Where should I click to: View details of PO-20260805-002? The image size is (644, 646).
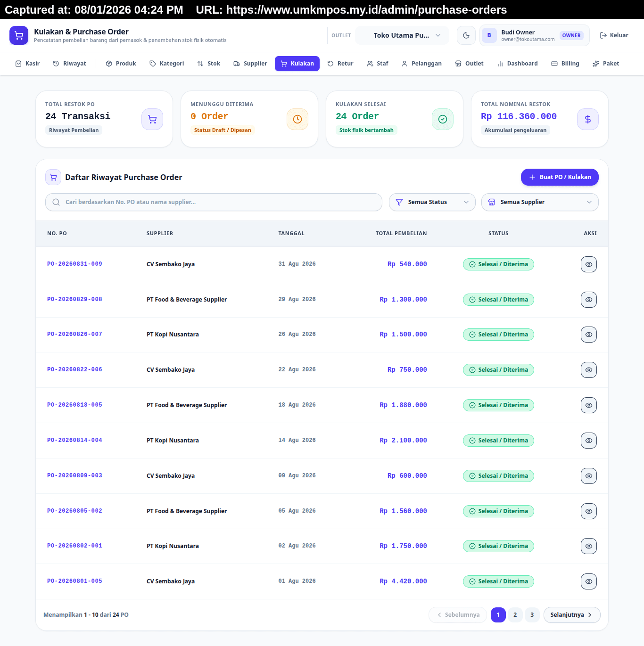[x=589, y=511]
